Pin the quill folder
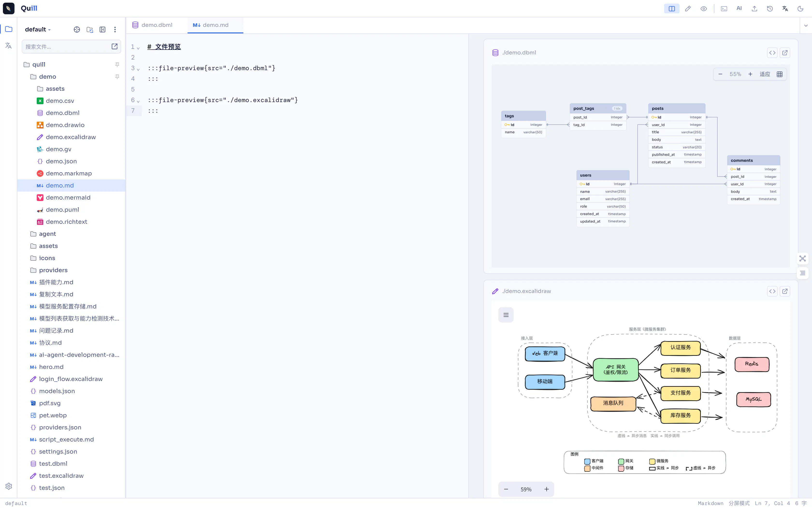 point(117,65)
